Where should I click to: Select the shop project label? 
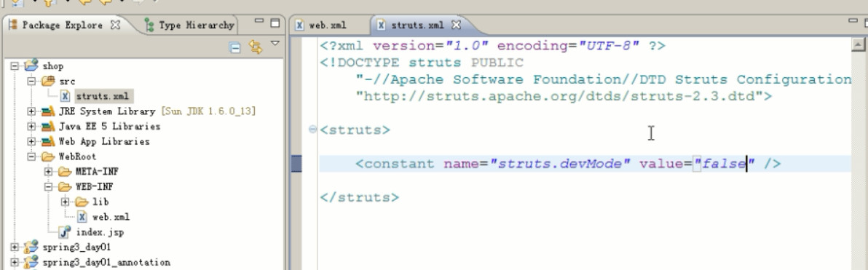click(x=53, y=65)
